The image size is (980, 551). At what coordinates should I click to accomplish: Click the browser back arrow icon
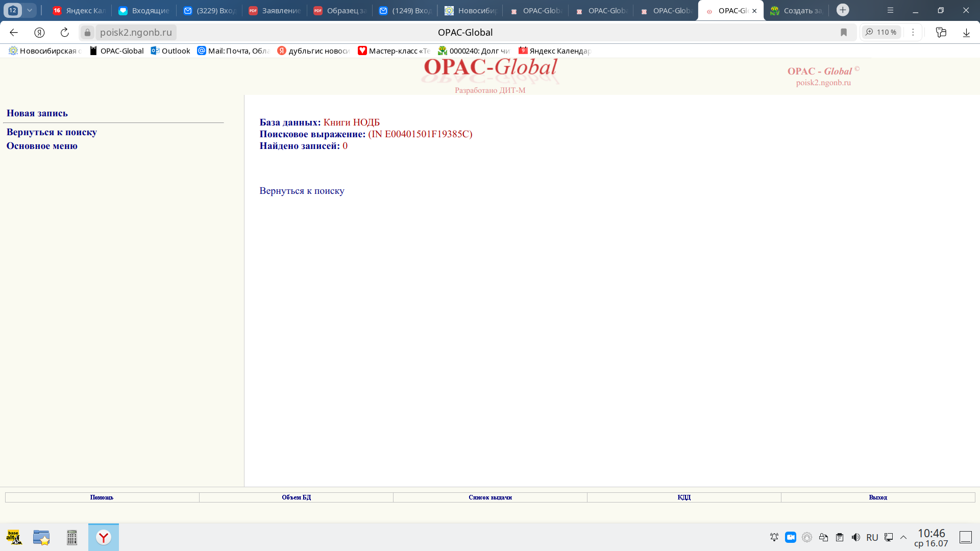click(14, 32)
